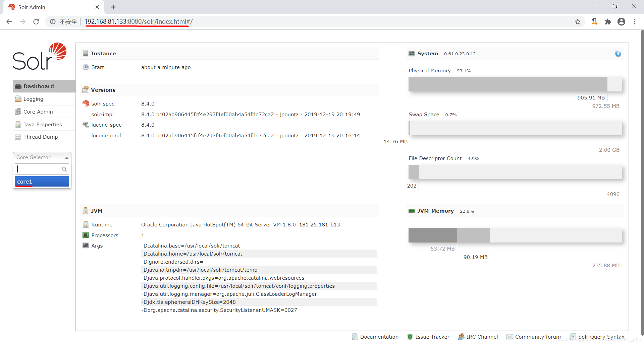Click the solr-spec Solr icon
The image size is (644, 345).
click(86, 103)
